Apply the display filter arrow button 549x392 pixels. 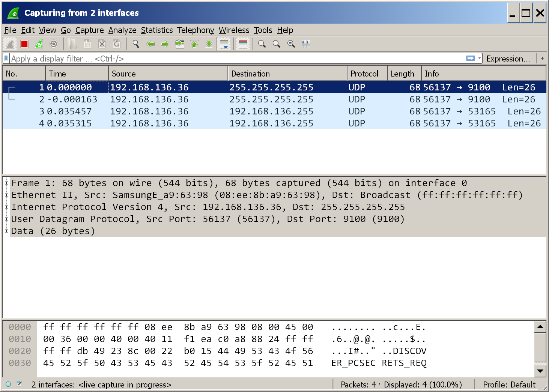point(470,58)
